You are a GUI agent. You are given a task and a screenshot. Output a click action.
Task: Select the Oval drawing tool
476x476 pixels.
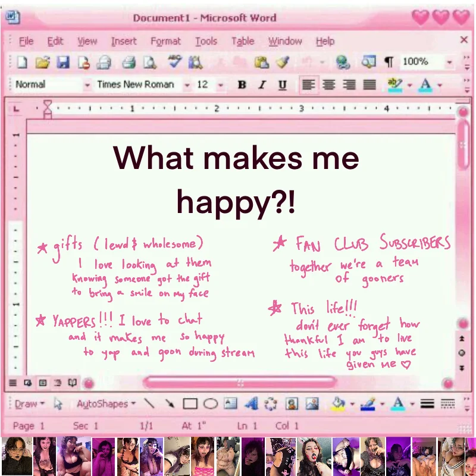click(210, 404)
